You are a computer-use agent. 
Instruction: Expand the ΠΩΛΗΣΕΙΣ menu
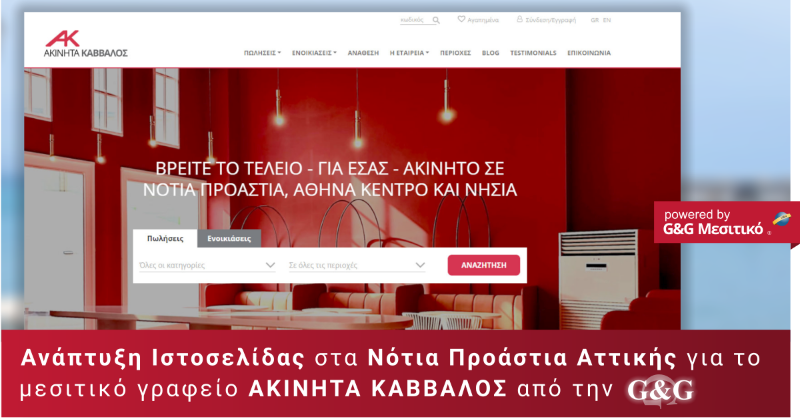coord(262,53)
